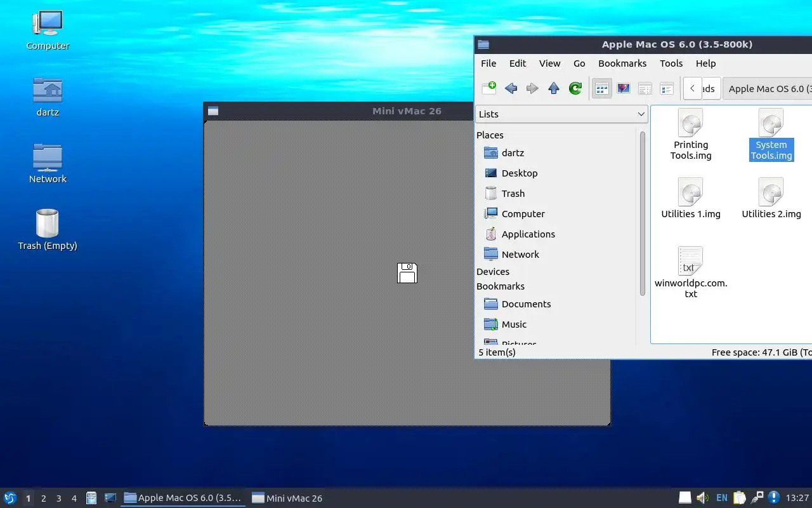Switch to workspace 3
Viewport: 812px width, 508px height.
tap(58, 498)
